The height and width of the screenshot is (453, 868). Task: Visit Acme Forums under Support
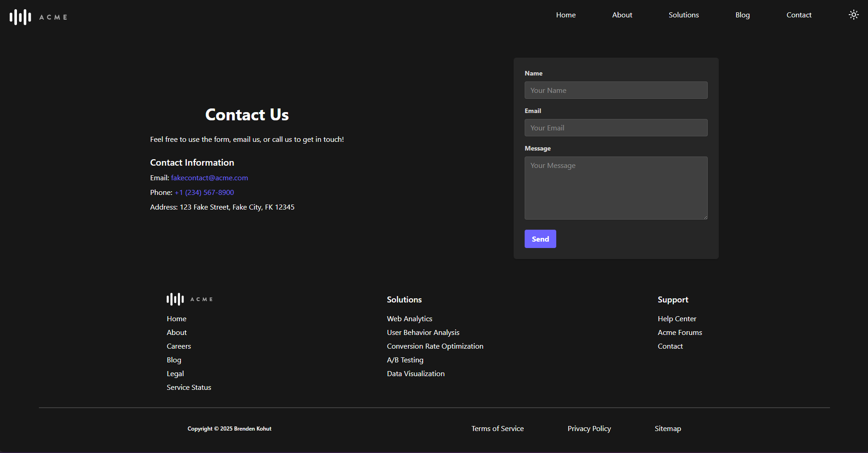(679, 332)
